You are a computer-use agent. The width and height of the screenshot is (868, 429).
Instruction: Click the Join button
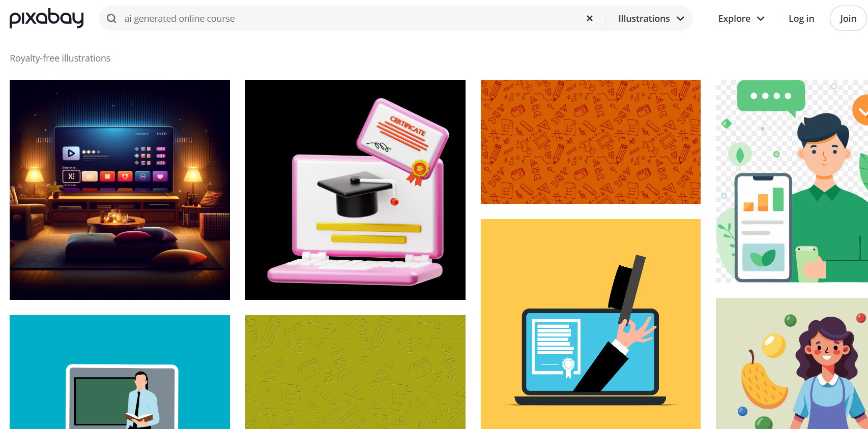point(848,18)
